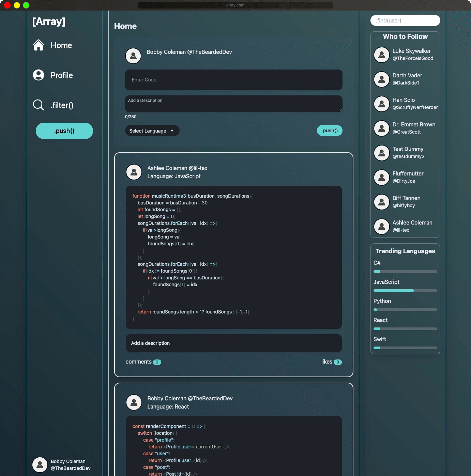Screen dimensions: 471x476
Task: Click Luke Skywalker's avatar icon
Action: click(x=382, y=55)
